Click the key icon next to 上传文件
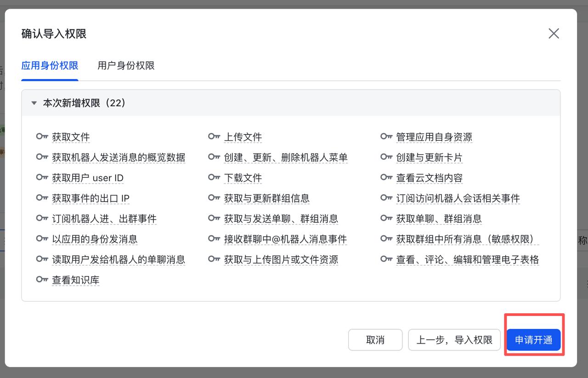The width and height of the screenshot is (588, 378). pos(214,136)
